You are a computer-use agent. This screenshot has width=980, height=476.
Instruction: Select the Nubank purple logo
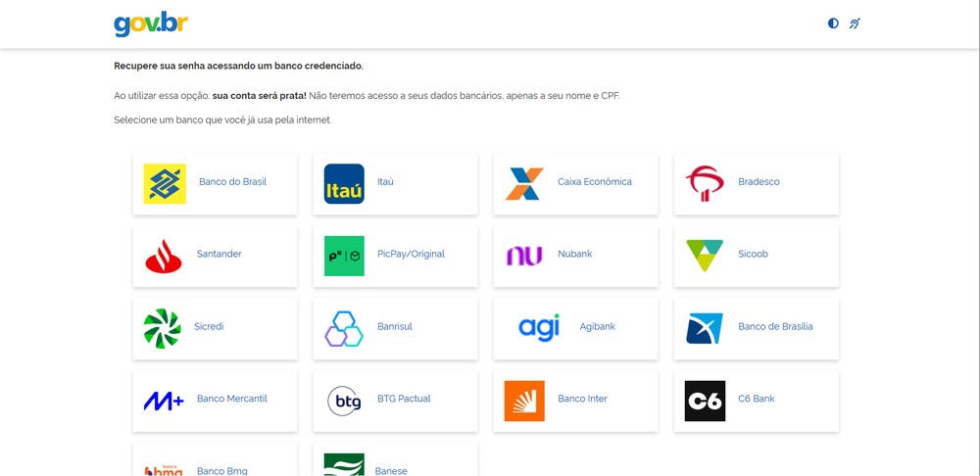pos(525,256)
